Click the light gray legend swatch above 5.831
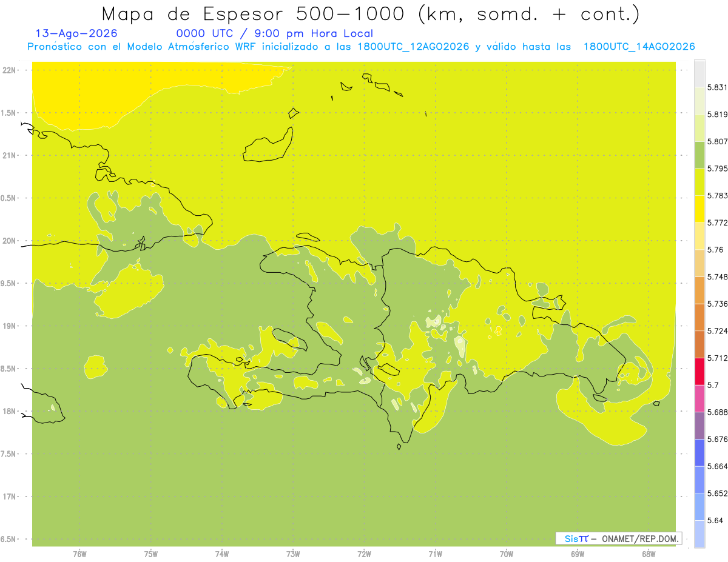The width and height of the screenshot is (728, 562). [x=699, y=73]
